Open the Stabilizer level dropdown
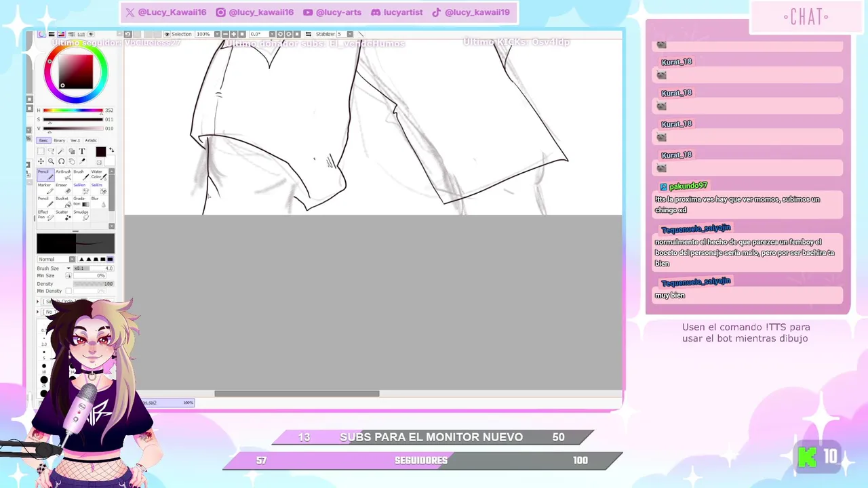 (x=350, y=34)
